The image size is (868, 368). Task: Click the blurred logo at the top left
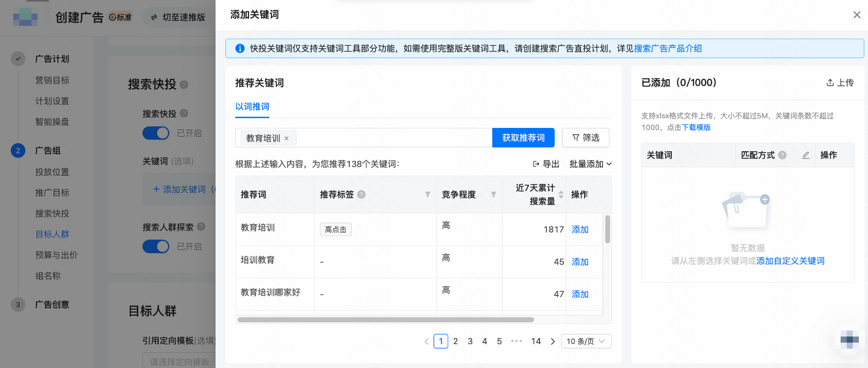[x=25, y=17]
